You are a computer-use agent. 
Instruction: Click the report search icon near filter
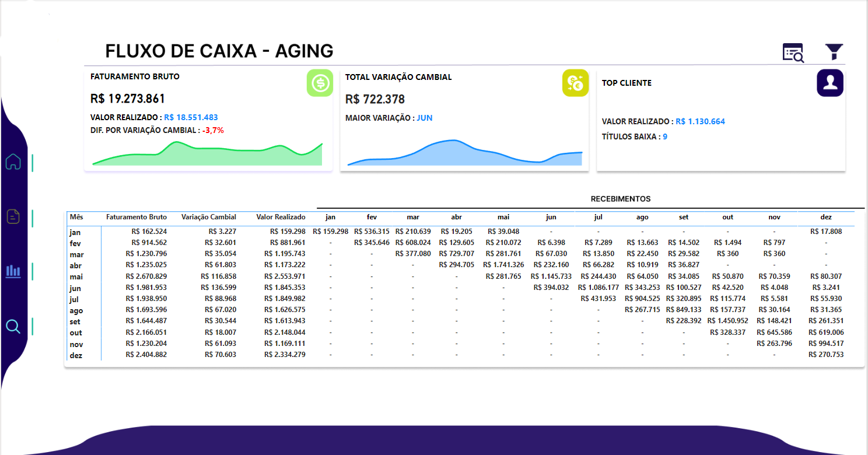coord(793,52)
